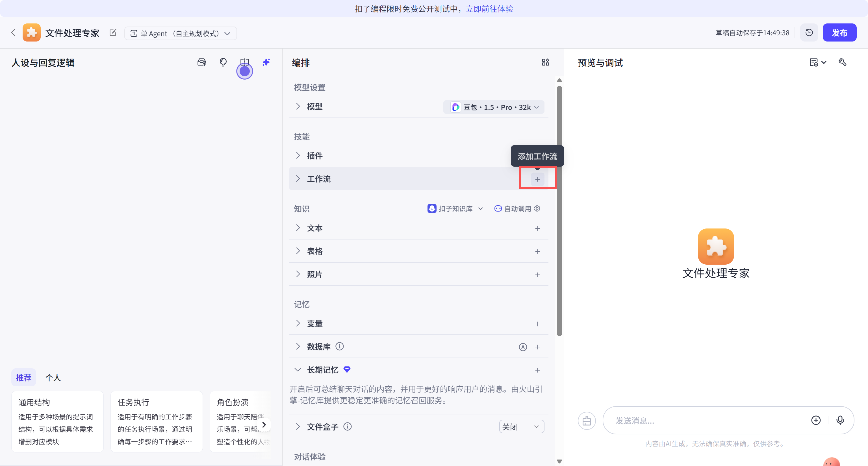
Task: Open the prompt library icon
Action: coord(201,62)
